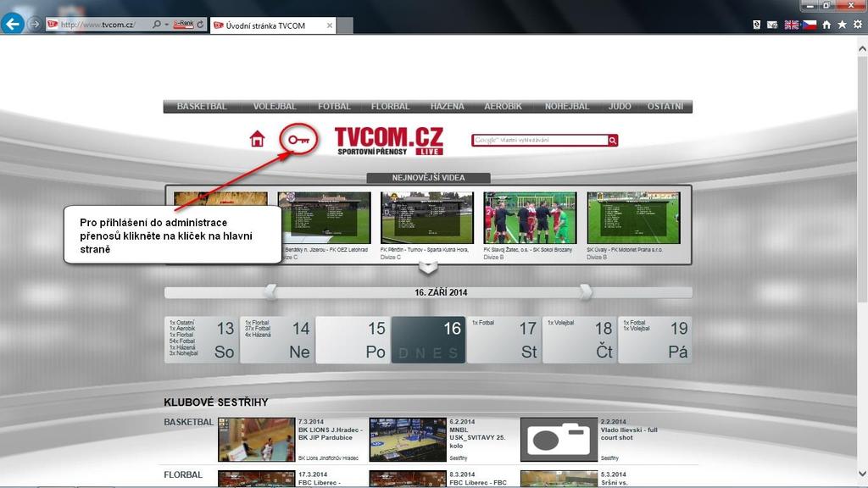Open the FK Slavoj Žatec video thumbnail
Image resolution: width=868 pixels, height=488 pixels.
[530, 218]
